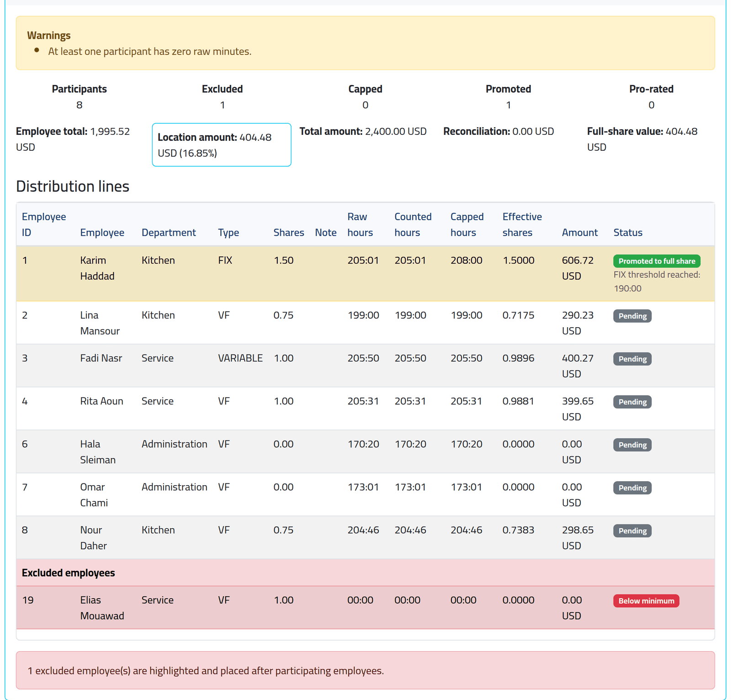This screenshot has width=731, height=700.
Task: Click the Pending badge for Hala Sleiman
Action: pos(632,445)
